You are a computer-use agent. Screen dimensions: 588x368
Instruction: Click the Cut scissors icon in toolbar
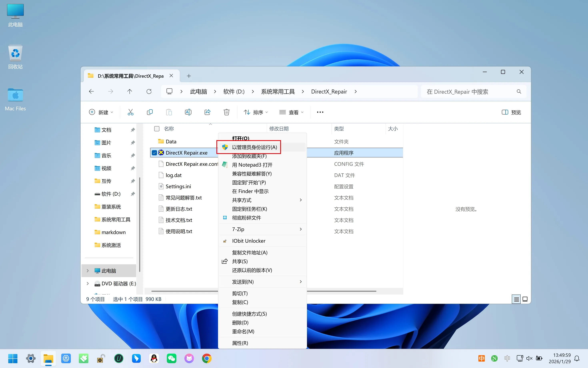click(x=131, y=112)
